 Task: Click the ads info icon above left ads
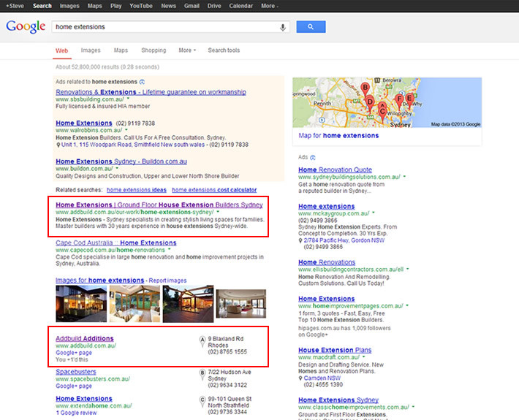click(x=142, y=82)
